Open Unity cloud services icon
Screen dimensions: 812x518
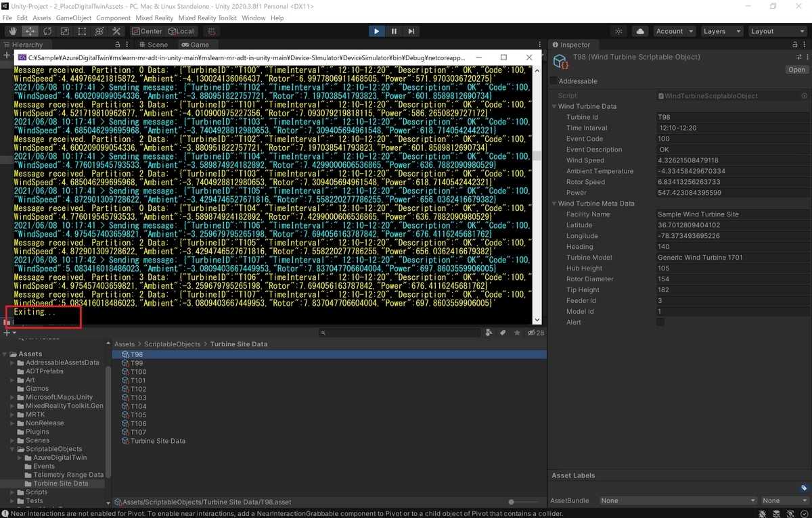point(639,31)
